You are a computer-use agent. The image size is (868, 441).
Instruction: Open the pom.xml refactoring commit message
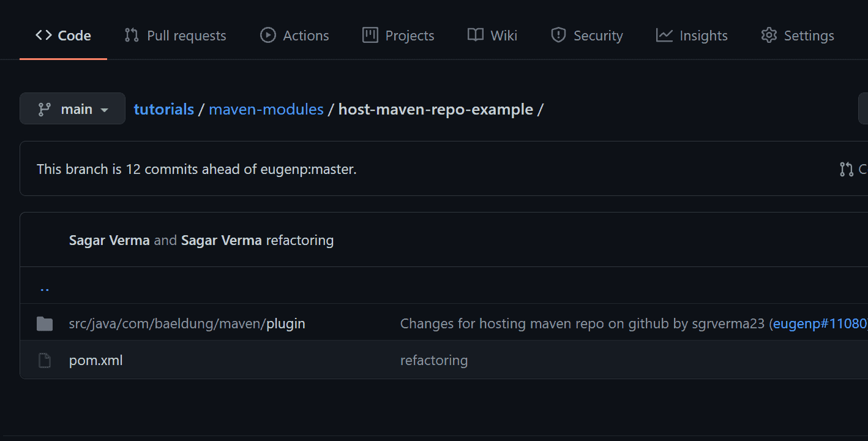(x=434, y=360)
